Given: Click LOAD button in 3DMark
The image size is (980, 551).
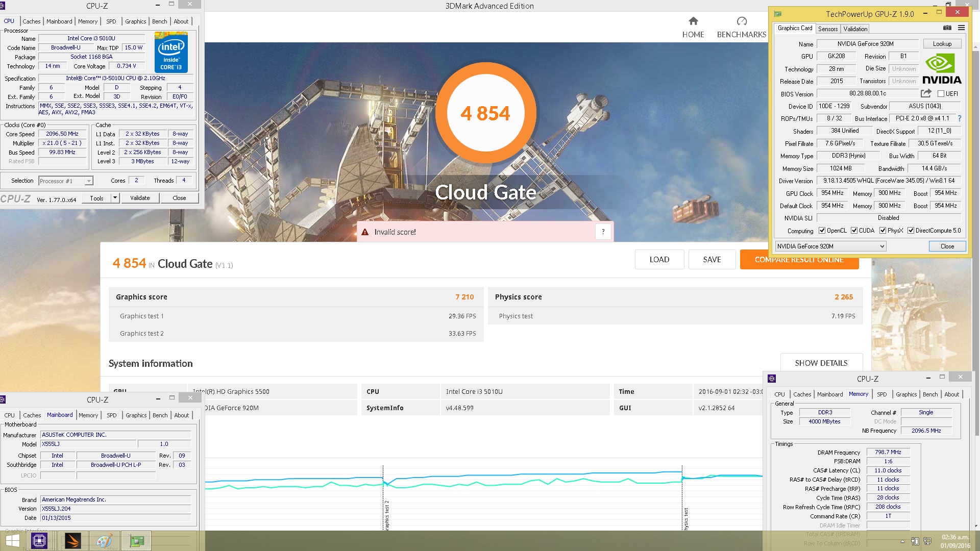Looking at the screenshot, I should [x=659, y=260].
